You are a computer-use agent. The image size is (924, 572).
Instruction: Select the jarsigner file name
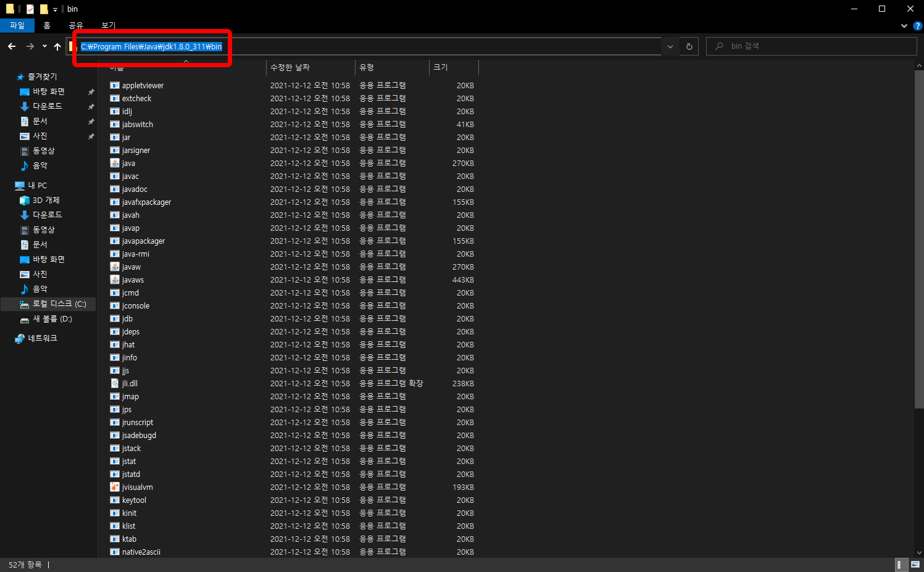(x=136, y=151)
